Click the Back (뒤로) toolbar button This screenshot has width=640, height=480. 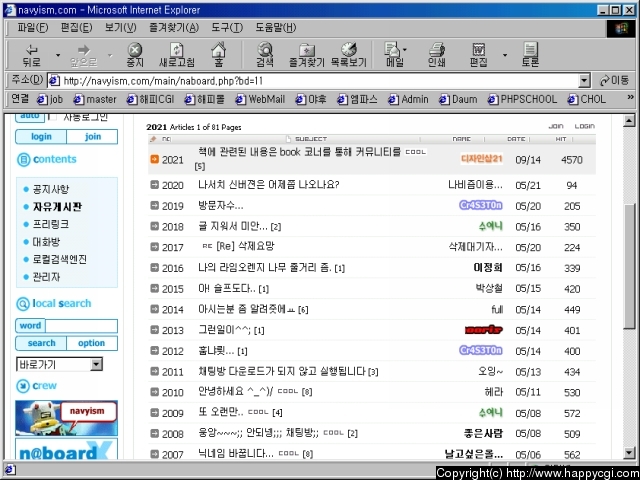31,55
